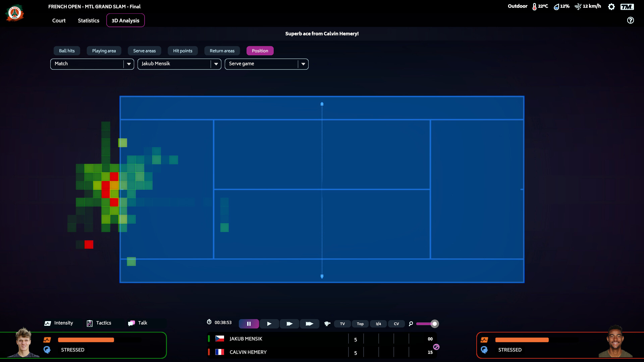Viewport: 644px width, 362px height.
Task: Click Hemery's blue STRESSED mood head icon
Action: point(484,350)
